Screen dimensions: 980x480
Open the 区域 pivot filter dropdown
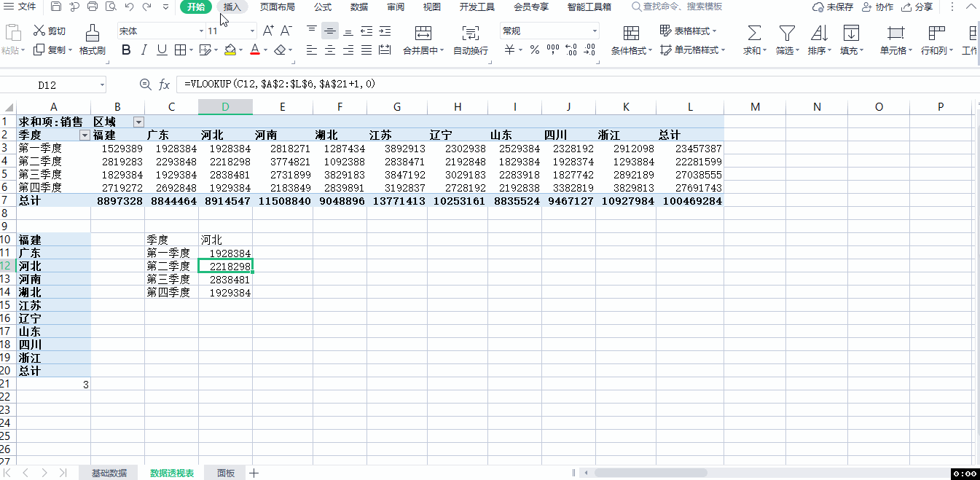[x=138, y=122]
